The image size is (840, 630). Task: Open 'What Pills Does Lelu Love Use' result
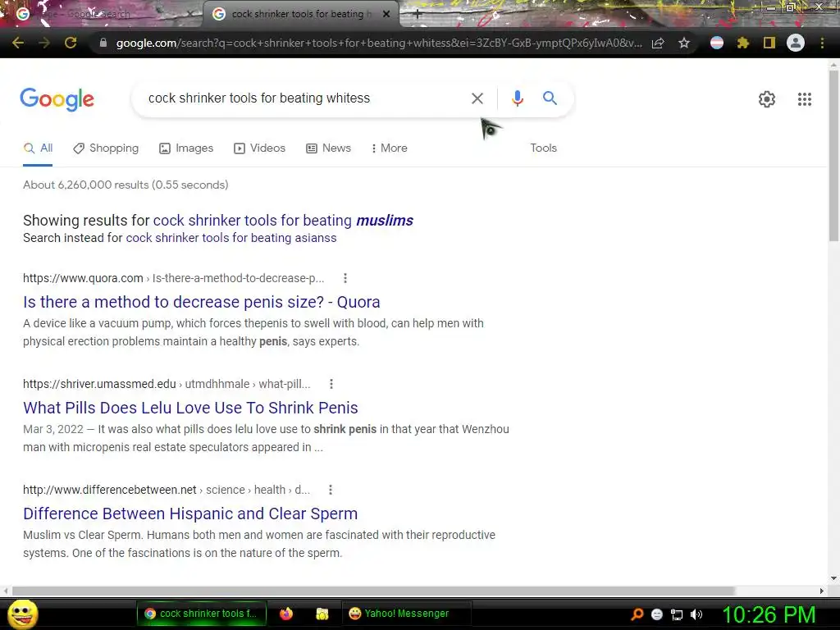190,408
